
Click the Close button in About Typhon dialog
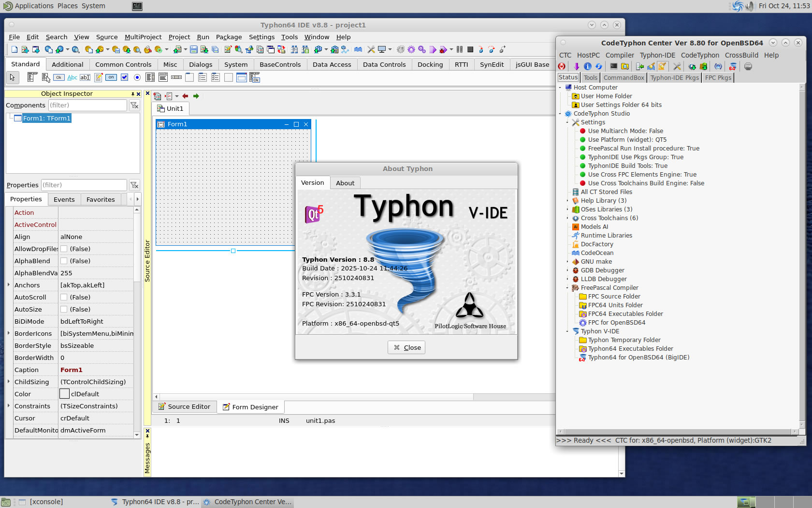406,347
